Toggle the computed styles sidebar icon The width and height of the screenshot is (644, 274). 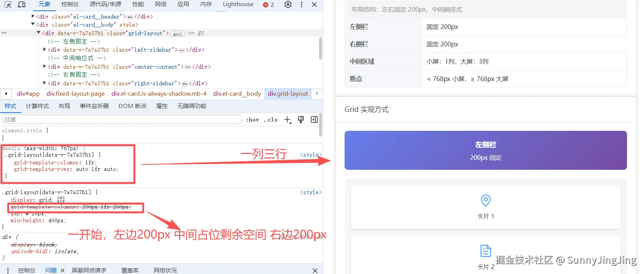click(314, 120)
